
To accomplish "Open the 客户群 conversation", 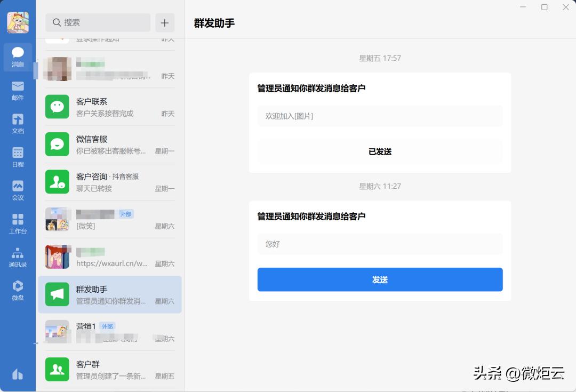I will [x=109, y=369].
